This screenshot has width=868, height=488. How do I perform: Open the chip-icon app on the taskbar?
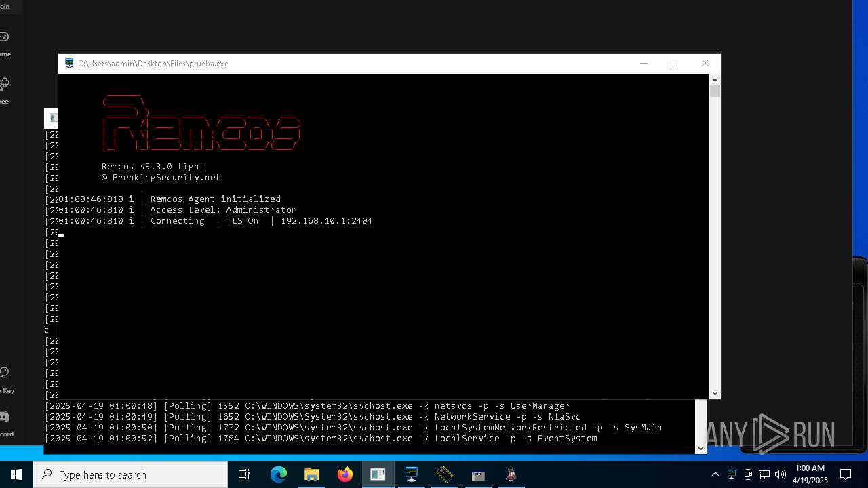[x=445, y=474]
